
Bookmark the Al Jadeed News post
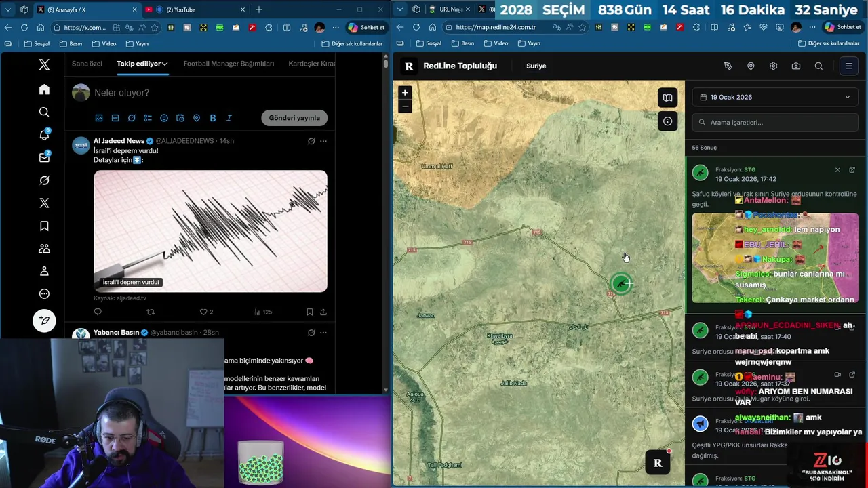coord(309,312)
